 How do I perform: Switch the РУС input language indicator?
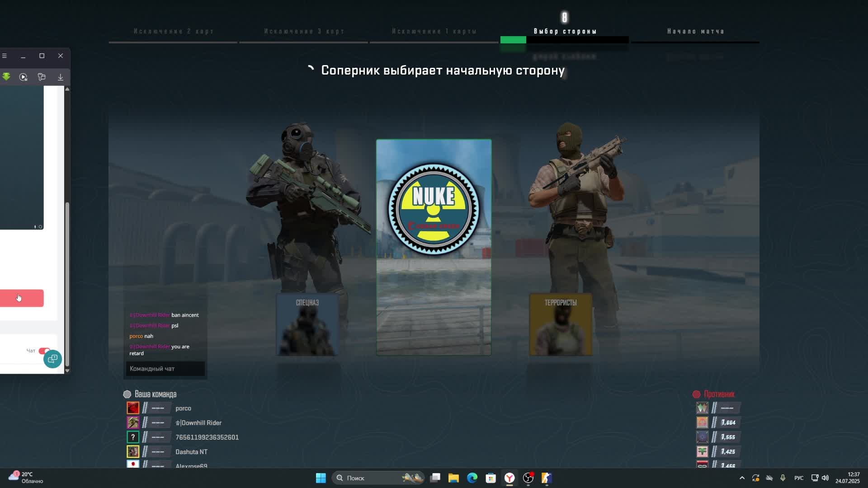coord(799,478)
